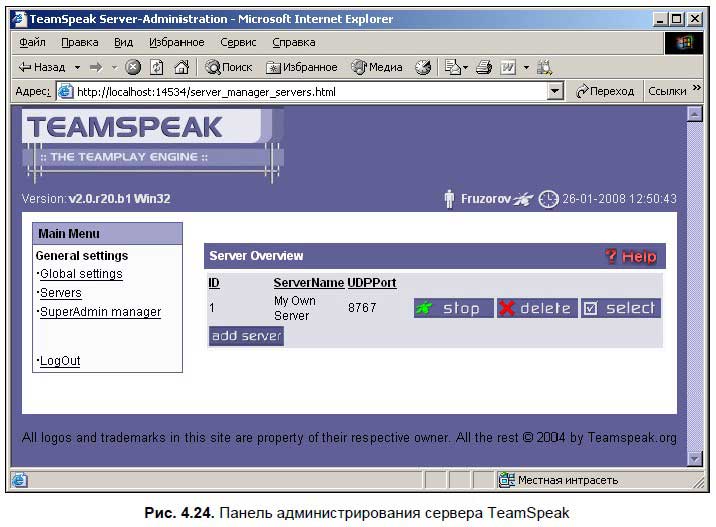Click the add server button
The width and height of the screenshot is (716, 527).
[x=246, y=336]
